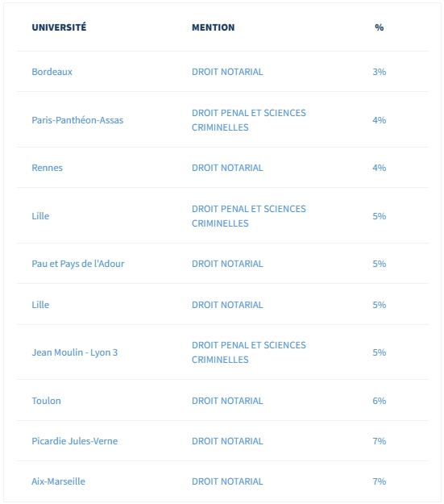Click the 3% value for Bordeaux
The image size is (444, 504).
(x=380, y=72)
